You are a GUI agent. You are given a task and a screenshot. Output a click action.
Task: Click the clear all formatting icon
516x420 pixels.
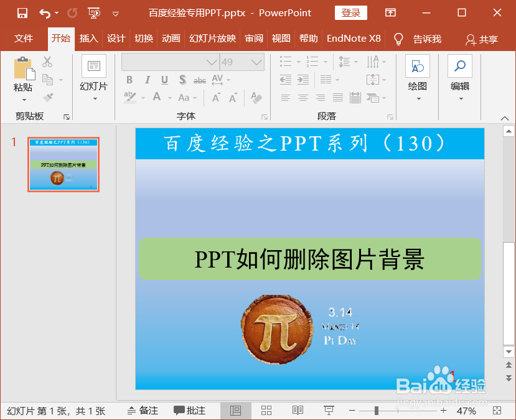pos(256,98)
